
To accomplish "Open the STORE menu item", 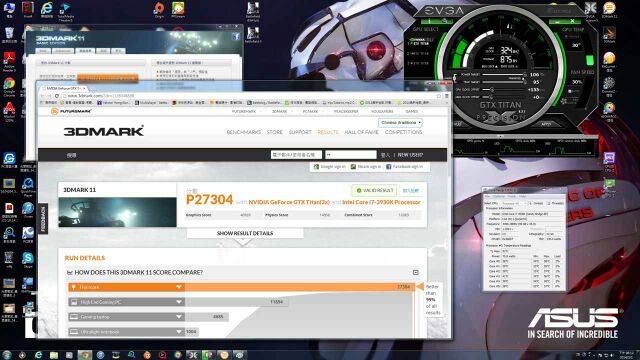I will (275, 132).
